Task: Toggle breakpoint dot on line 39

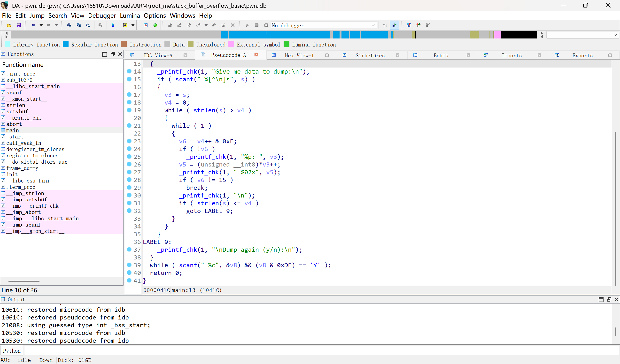Action: tap(129, 265)
